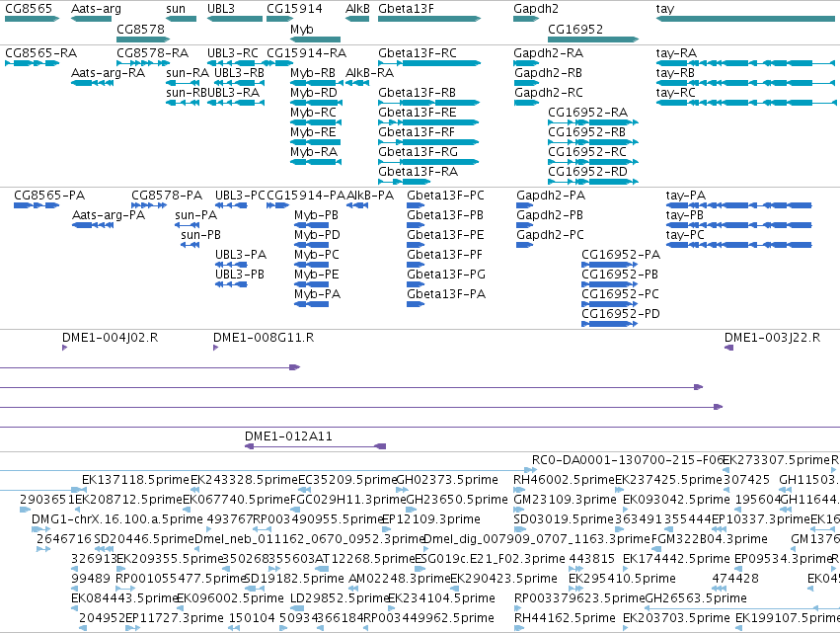Screen dimensions: 840x633
Task: Click the AlkB-RA transcript label
Action: pos(369,73)
